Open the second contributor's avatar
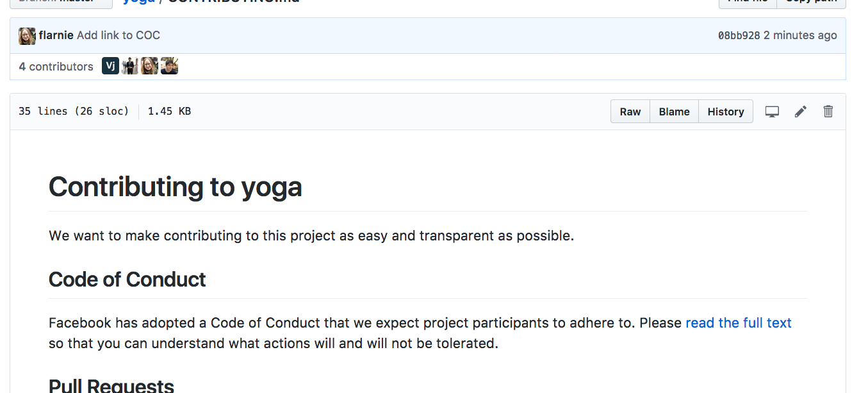The height and width of the screenshot is (393, 868). [130, 66]
